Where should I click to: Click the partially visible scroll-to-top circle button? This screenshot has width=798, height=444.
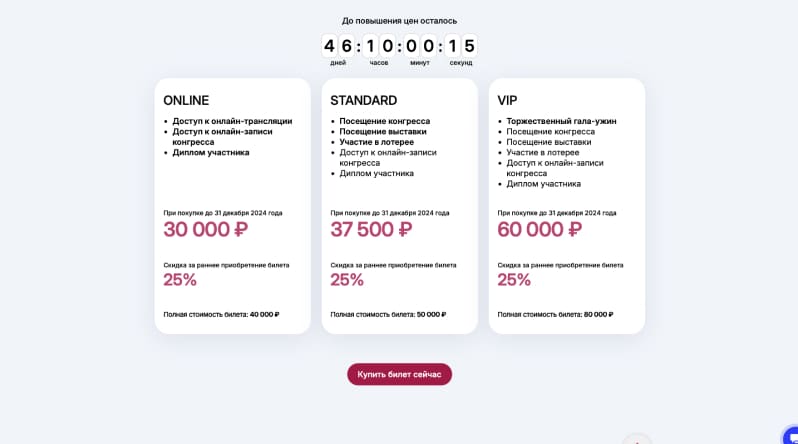(637, 439)
